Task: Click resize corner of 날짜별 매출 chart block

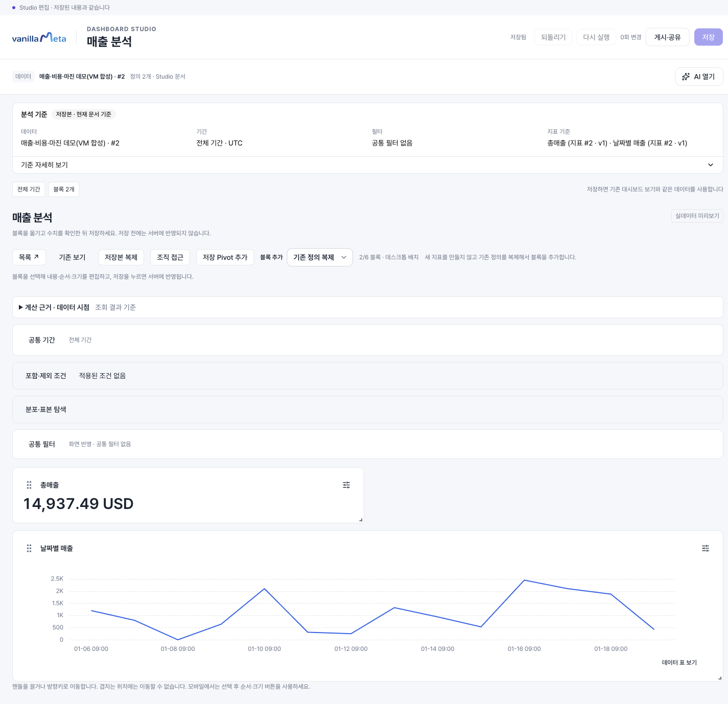Action: point(720,678)
